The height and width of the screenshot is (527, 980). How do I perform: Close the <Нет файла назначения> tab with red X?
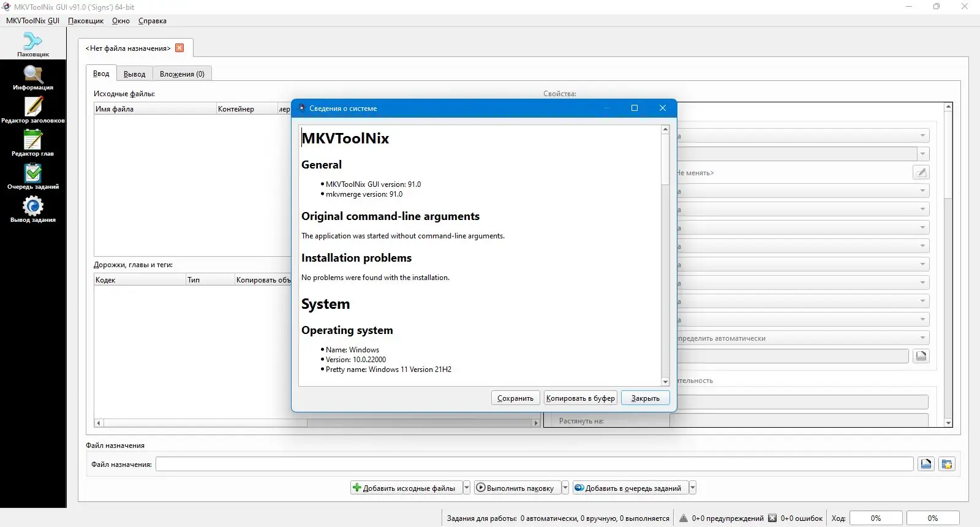[x=179, y=48]
